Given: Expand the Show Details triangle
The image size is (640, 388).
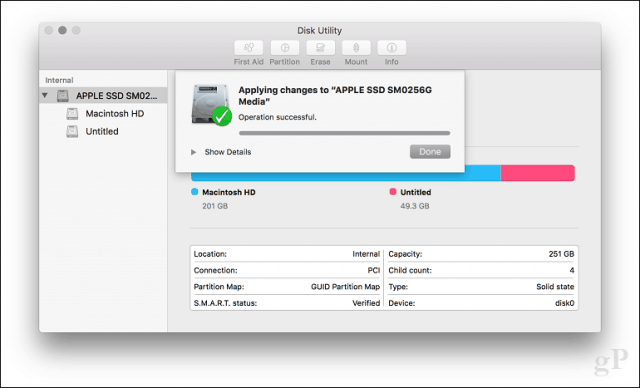Looking at the screenshot, I should tap(193, 152).
